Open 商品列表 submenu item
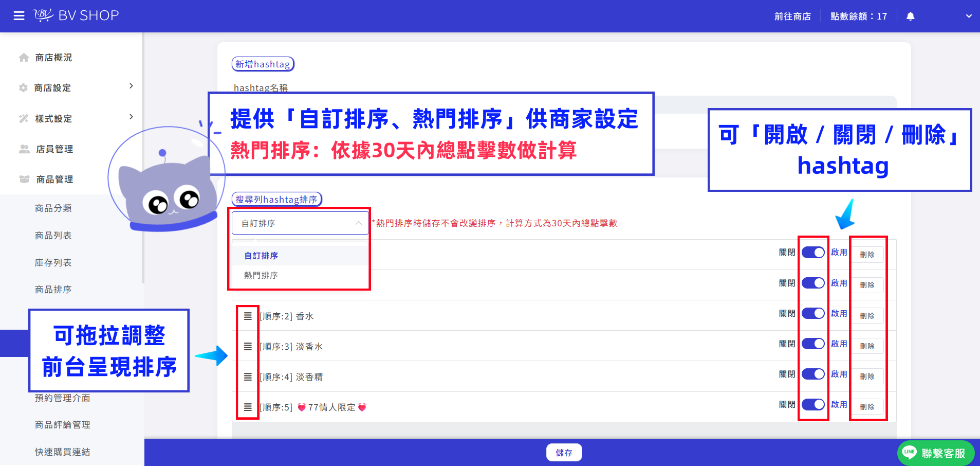The image size is (980, 466). click(x=53, y=236)
